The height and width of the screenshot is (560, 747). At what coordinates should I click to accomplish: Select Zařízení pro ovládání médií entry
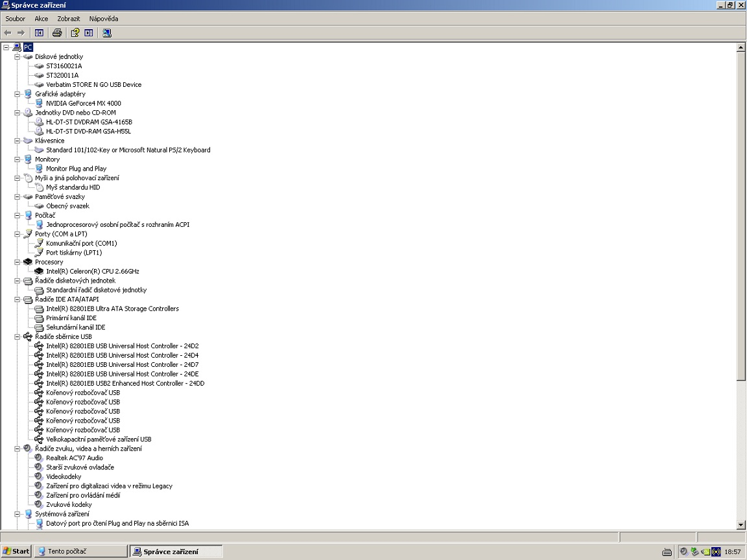pos(83,495)
